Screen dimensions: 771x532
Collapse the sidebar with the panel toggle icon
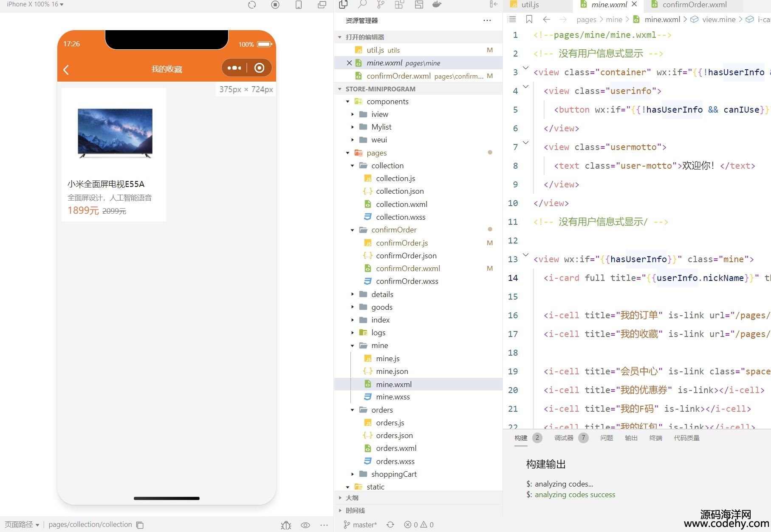pyautogui.click(x=493, y=4)
